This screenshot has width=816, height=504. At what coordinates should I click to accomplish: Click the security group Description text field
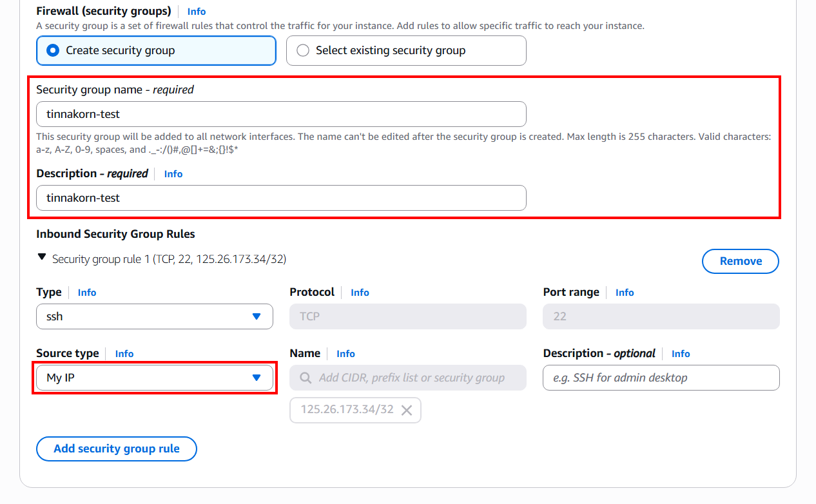tap(281, 198)
